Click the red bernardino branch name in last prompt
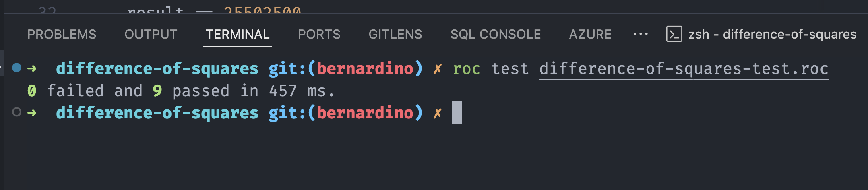The image size is (868, 190). (x=365, y=113)
